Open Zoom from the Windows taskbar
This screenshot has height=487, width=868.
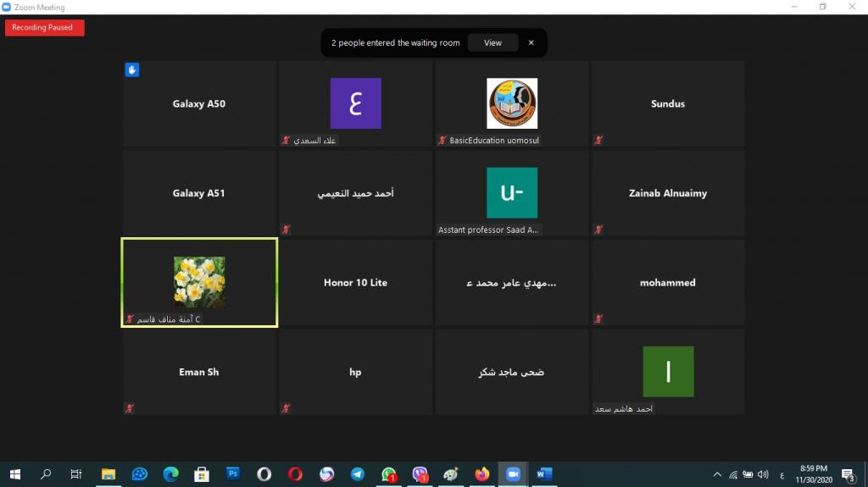click(512, 474)
